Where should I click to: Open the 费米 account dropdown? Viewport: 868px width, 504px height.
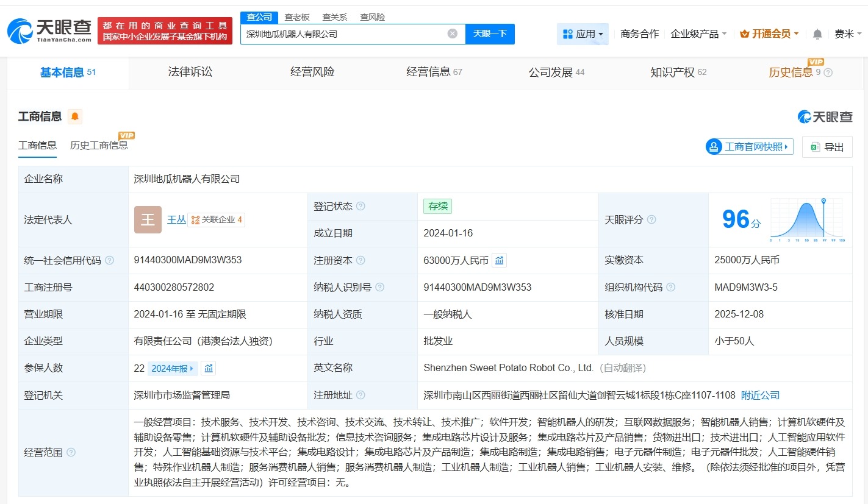(x=845, y=34)
